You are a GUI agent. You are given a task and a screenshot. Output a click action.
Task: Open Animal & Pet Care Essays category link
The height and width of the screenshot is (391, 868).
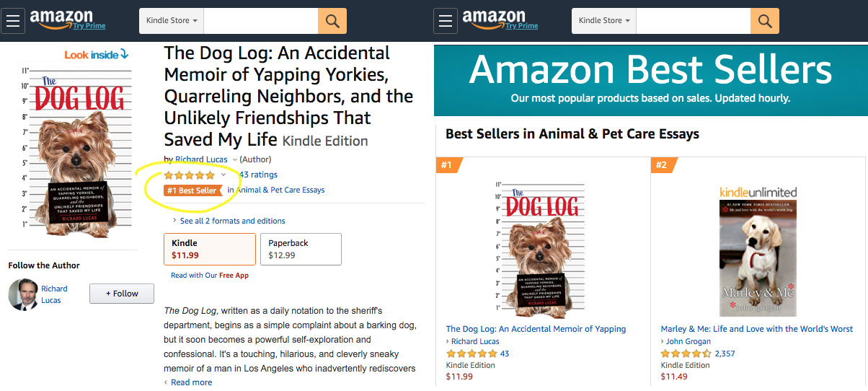(280, 190)
